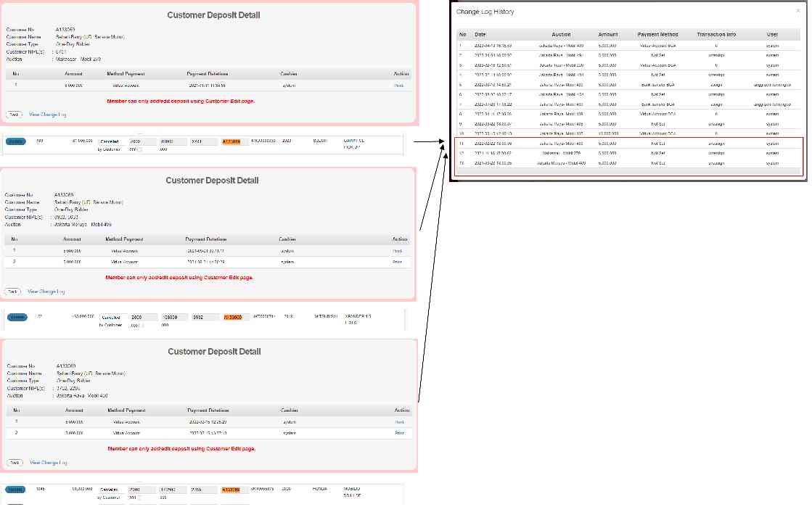812x512 pixels.
Task: Open View Change Log in Mobil 430 panel
Action: 49,462
